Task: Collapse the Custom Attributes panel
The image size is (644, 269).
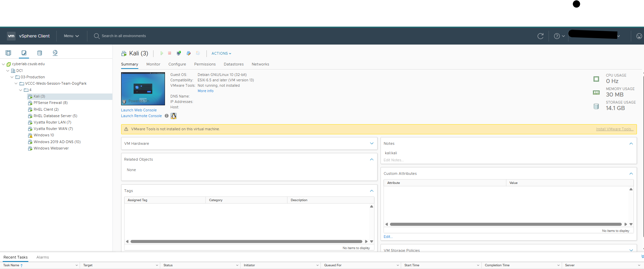Action: coord(631,173)
